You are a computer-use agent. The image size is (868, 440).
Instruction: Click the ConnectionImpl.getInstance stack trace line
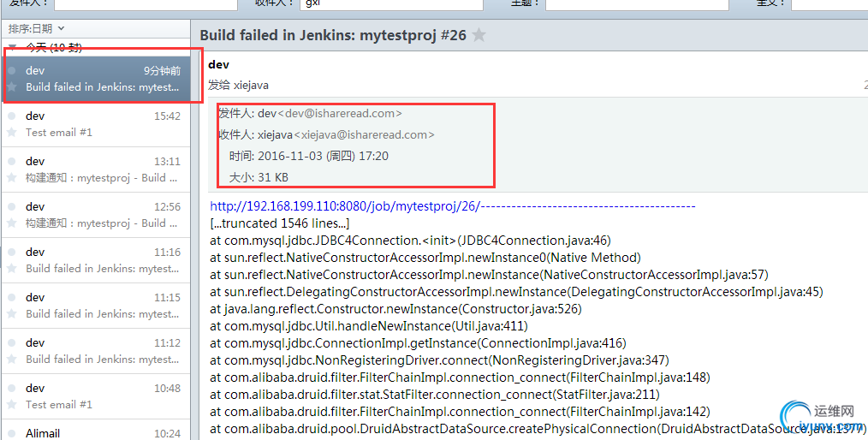click(418, 343)
